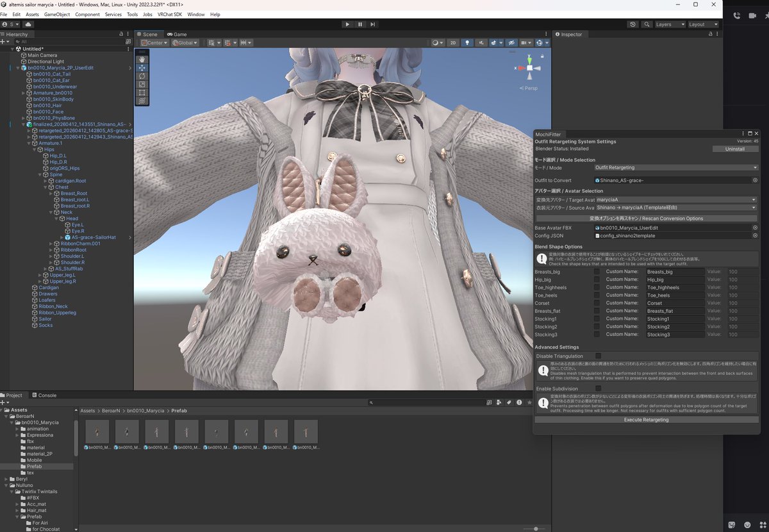Open the Mode dropdown showing Outfit Retargeting
Screen dimensions: 769x532
point(676,167)
